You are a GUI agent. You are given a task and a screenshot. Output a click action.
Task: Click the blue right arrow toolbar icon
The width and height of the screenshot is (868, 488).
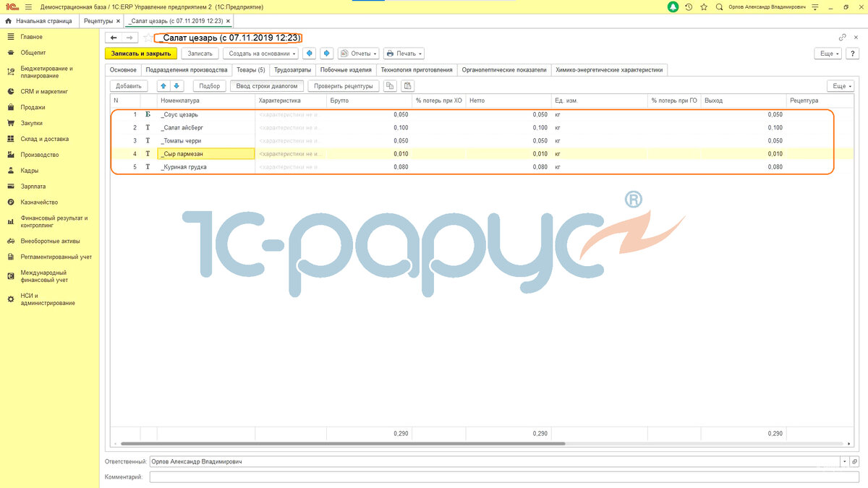pos(326,53)
